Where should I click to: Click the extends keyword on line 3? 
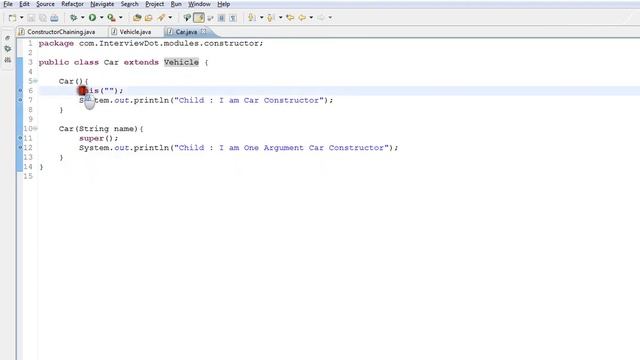pos(141,62)
